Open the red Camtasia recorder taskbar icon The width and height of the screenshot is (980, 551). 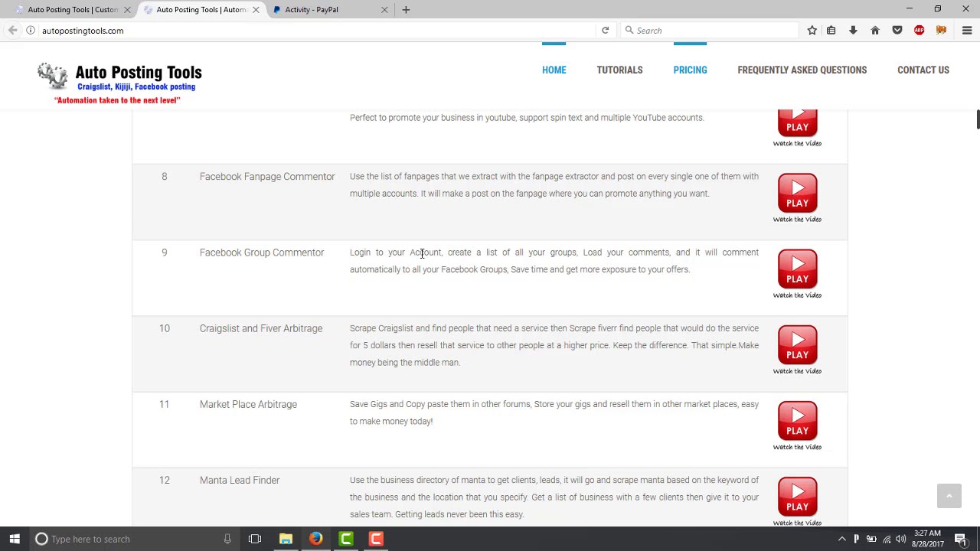(x=376, y=539)
